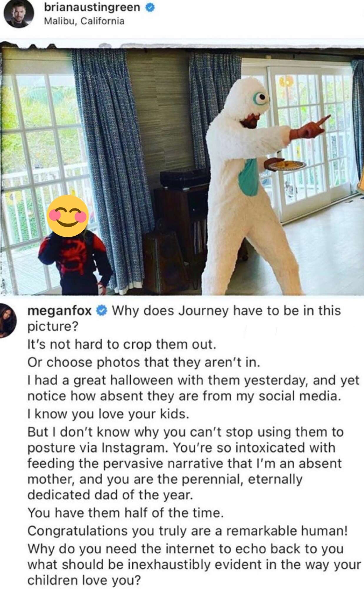Click the "Congratulations you truly are" sentence
Viewport: 364px width, 595px height.
point(187,531)
